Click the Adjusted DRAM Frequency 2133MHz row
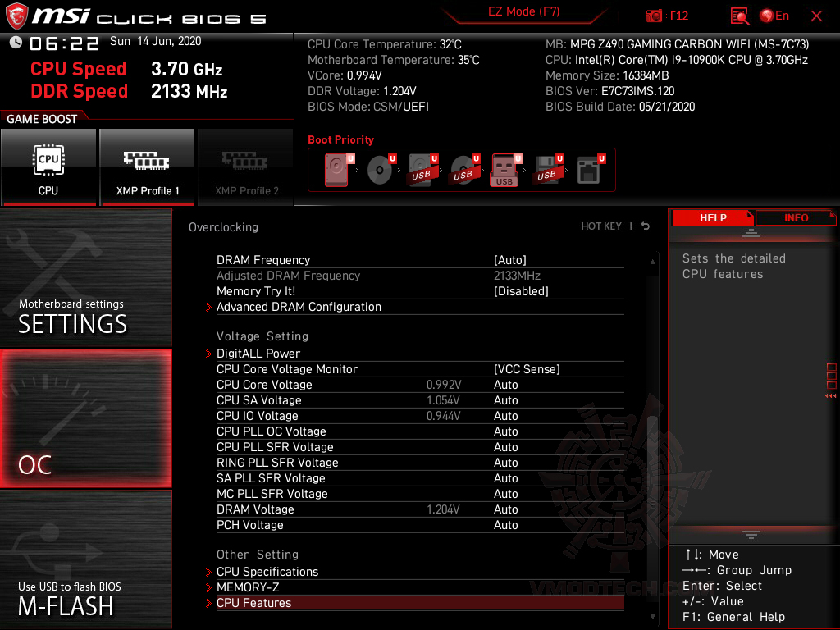This screenshot has width=840, height=630. click(x=420, y=276)
